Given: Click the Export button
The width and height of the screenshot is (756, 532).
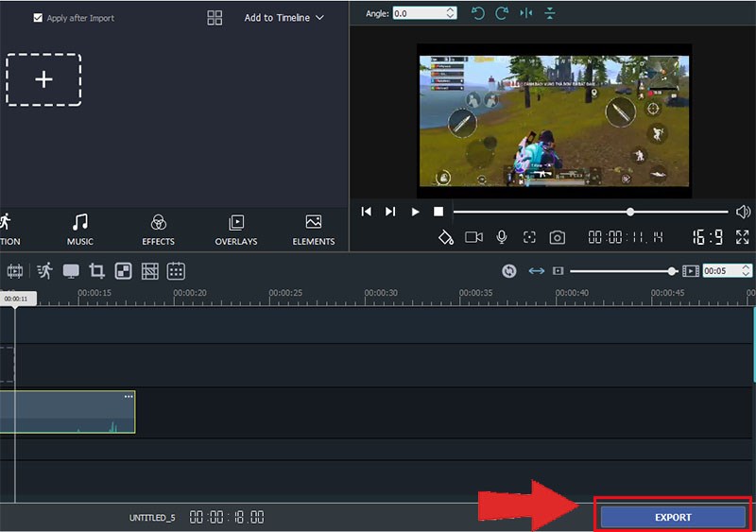Looking at the screenshot, I should coord(673,517).
